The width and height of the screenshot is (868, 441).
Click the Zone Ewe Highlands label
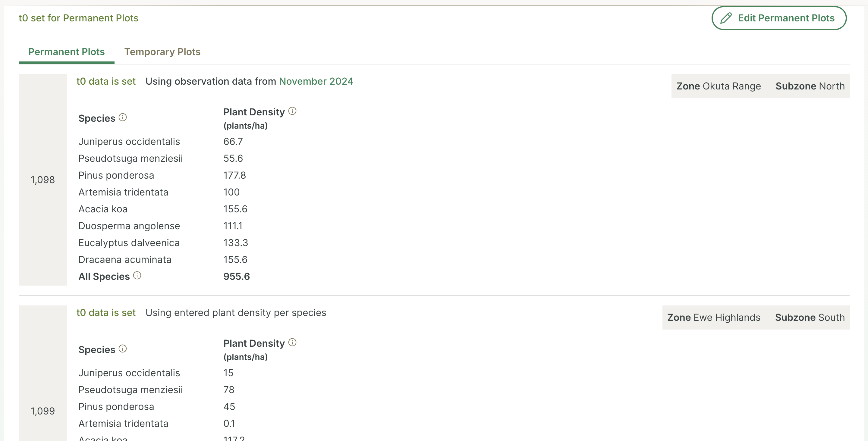[714, 318]
